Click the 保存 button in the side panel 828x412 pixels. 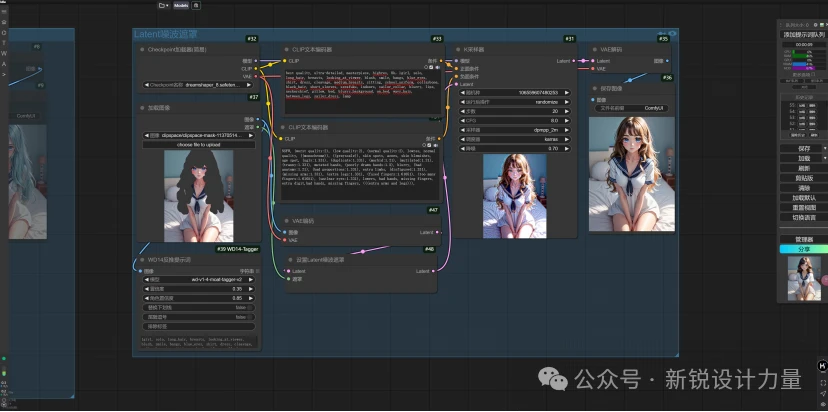[x=801, y=148]
